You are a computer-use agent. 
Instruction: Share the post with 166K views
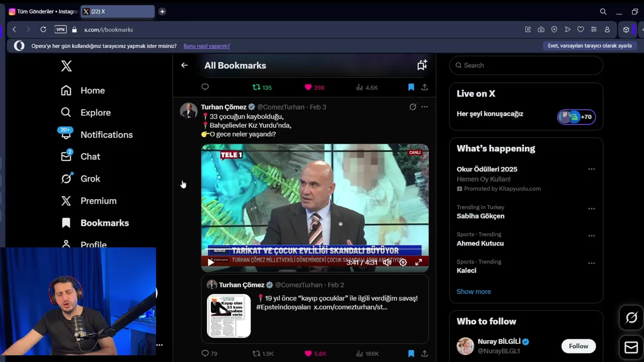(x=425, y=353)
